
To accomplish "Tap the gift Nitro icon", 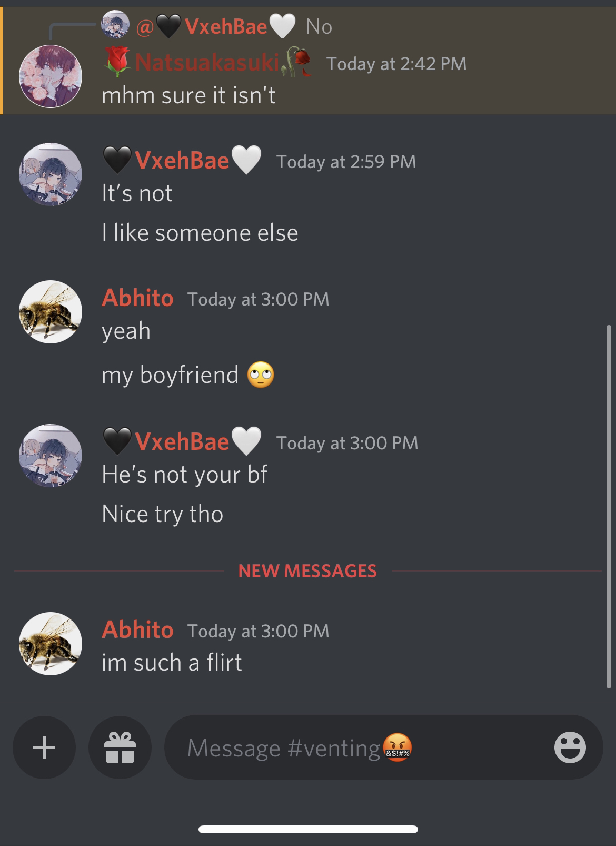I will click(x=120, y=747).
